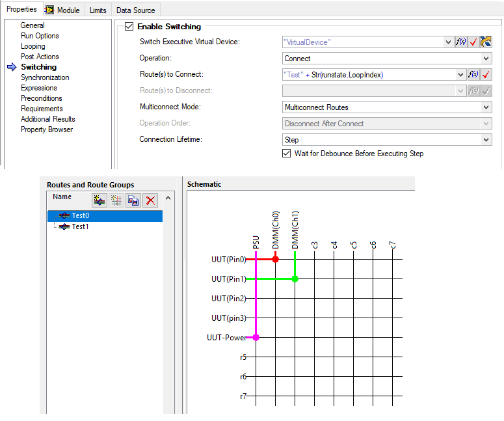This screenshot has width=504, height=421.
Task: Uncheck Wait for Debounce Before Executing Step
Action: click(287, 154)
